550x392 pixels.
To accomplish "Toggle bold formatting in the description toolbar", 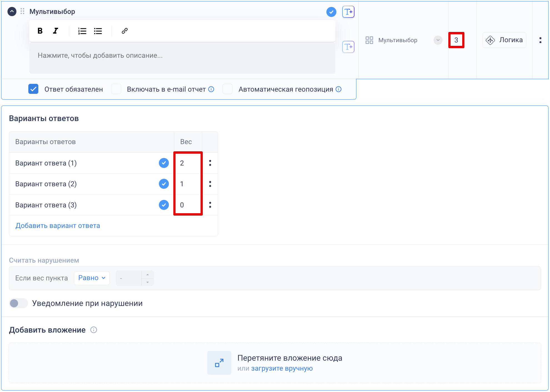I will pos(40,31).
